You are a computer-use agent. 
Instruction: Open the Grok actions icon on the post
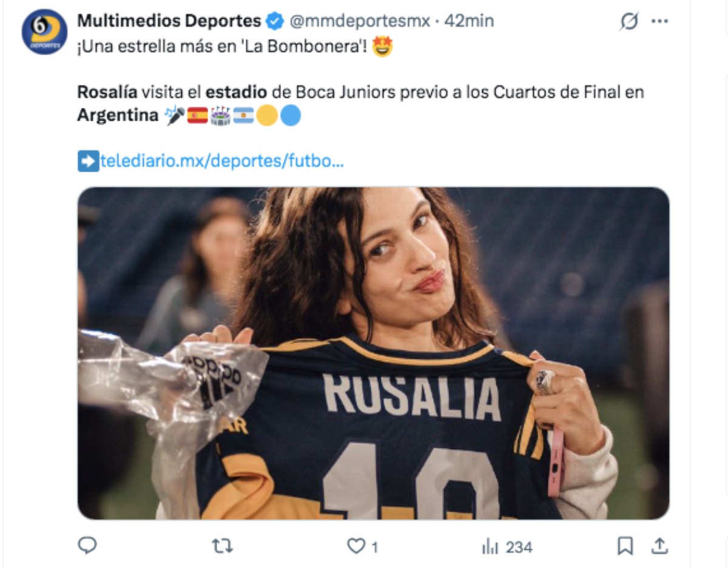pos(629,21)
